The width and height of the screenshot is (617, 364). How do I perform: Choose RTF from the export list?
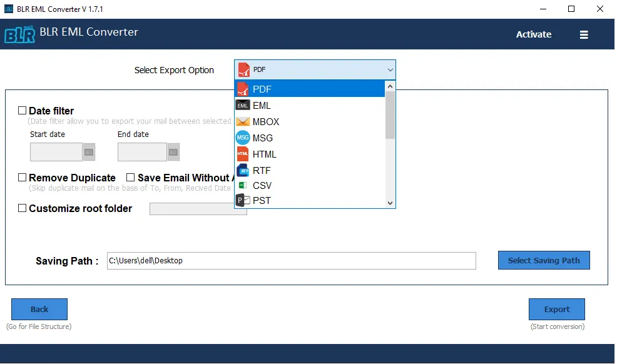(310, 170)
